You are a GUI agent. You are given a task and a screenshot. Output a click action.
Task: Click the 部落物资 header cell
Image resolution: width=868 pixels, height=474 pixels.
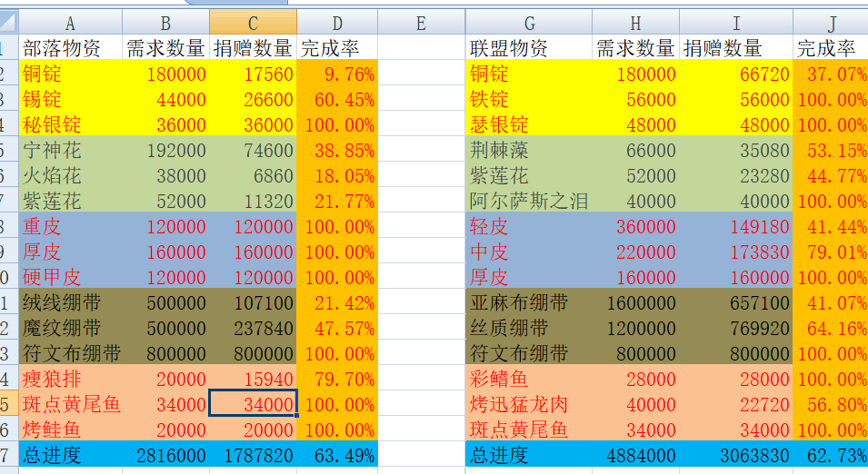pyautogui.click(x=71, y=48)
